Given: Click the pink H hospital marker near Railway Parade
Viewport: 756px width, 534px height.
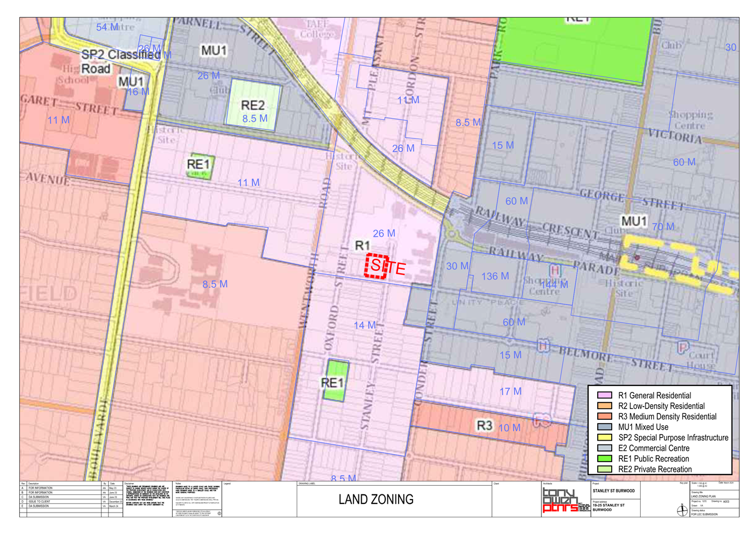Looking at the screenshot, I should (555, 270).
